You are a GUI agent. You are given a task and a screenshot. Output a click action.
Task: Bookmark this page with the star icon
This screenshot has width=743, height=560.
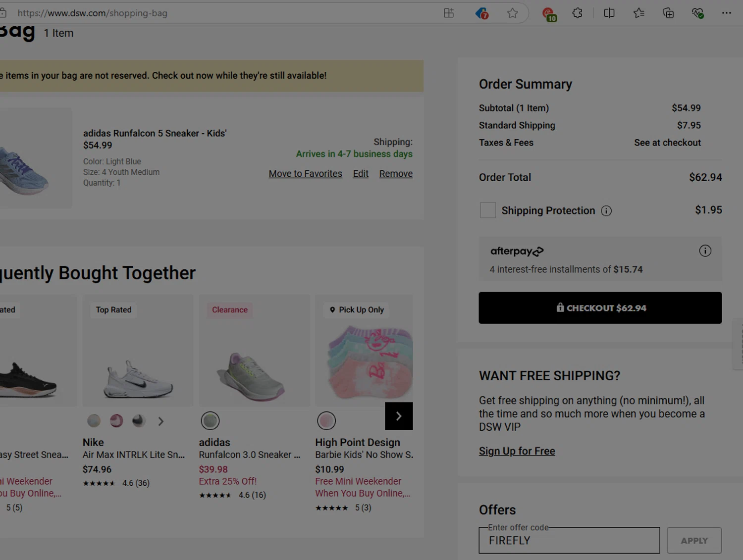513,13
